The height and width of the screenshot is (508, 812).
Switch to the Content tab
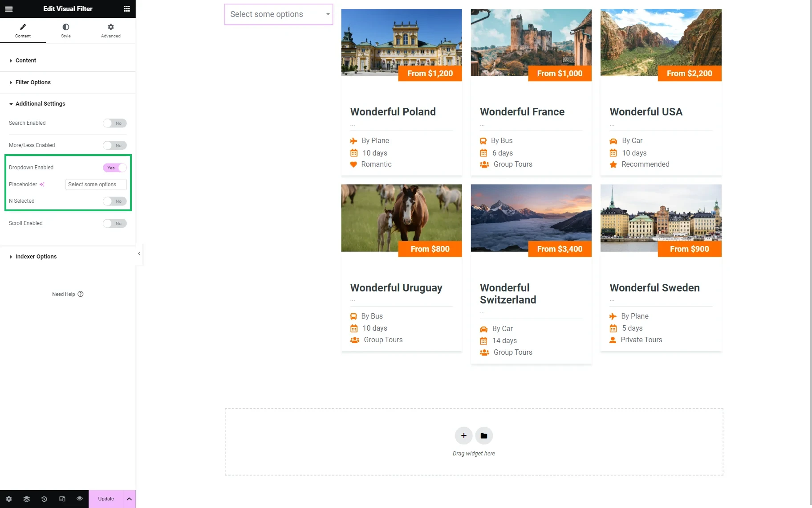pos(23,30)
